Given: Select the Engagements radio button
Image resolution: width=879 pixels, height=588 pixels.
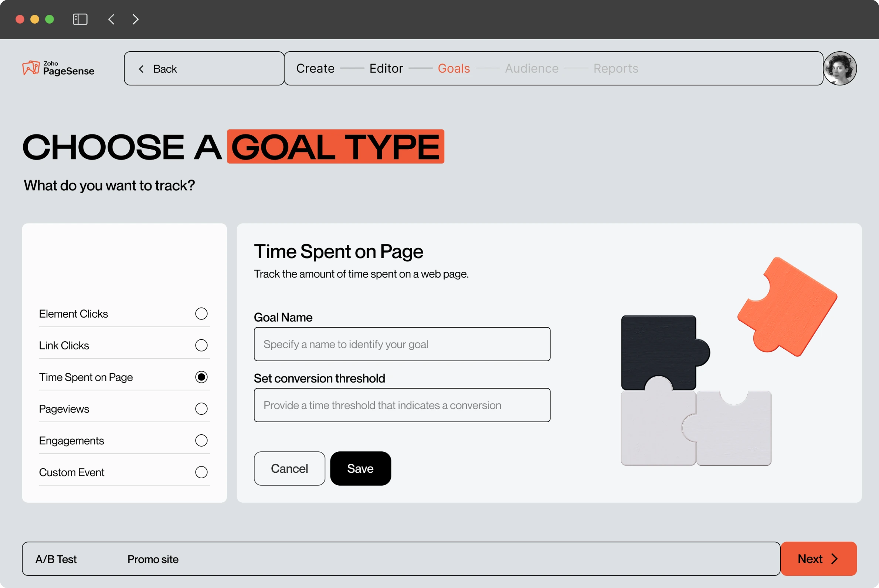Looking at the screenshot, I should point(201,440).
